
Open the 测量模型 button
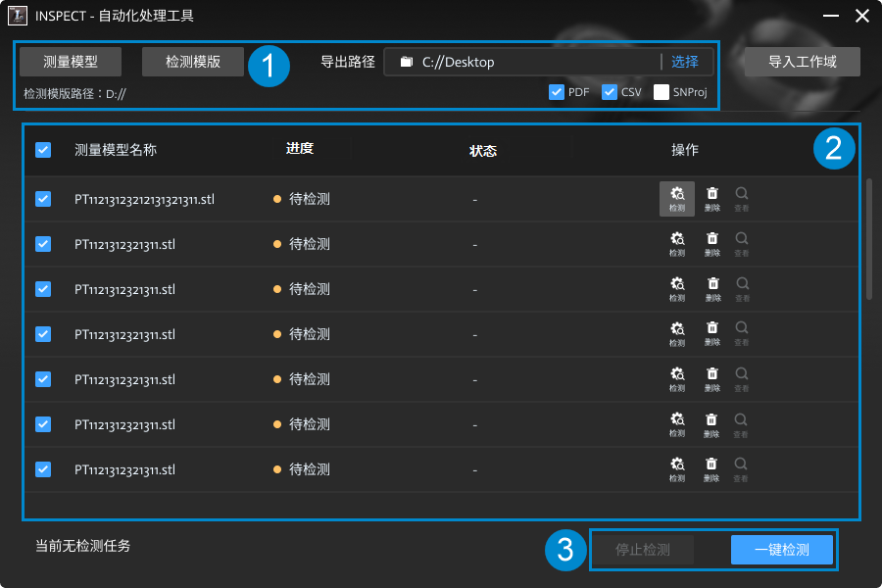pos(71,62)
